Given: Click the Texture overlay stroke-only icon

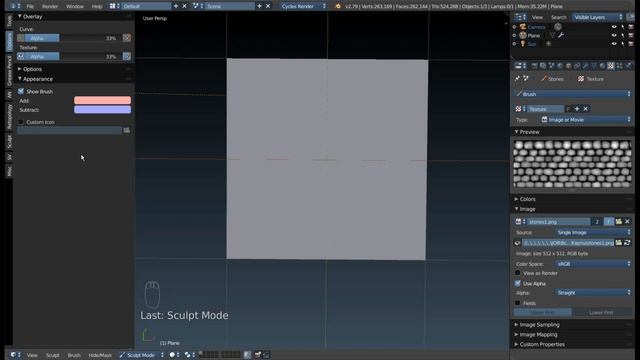Looking at the screenshot, I should coord(127,56).
